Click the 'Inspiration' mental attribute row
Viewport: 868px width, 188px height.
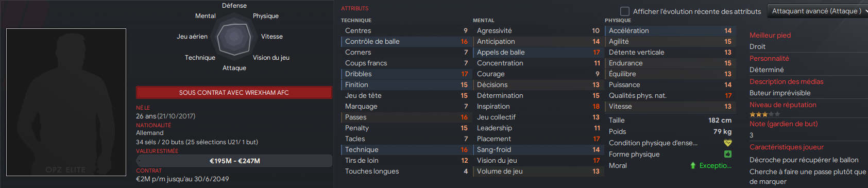(x=538, y=107)
